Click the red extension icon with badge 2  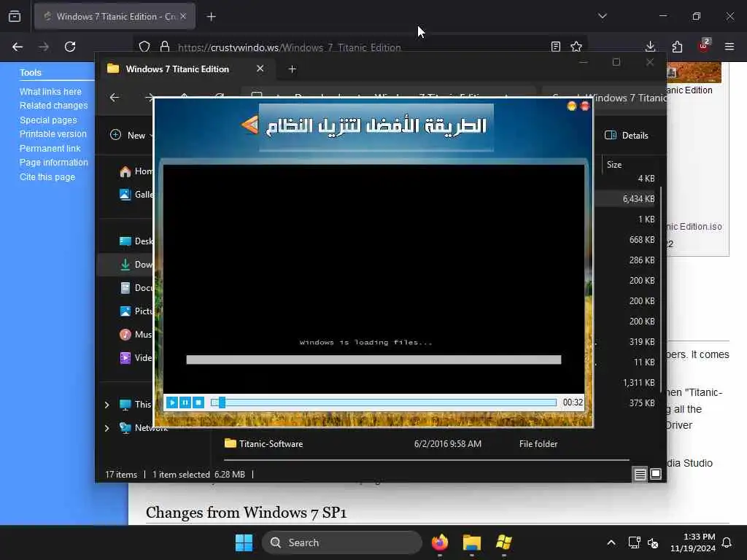pos(704,46)
